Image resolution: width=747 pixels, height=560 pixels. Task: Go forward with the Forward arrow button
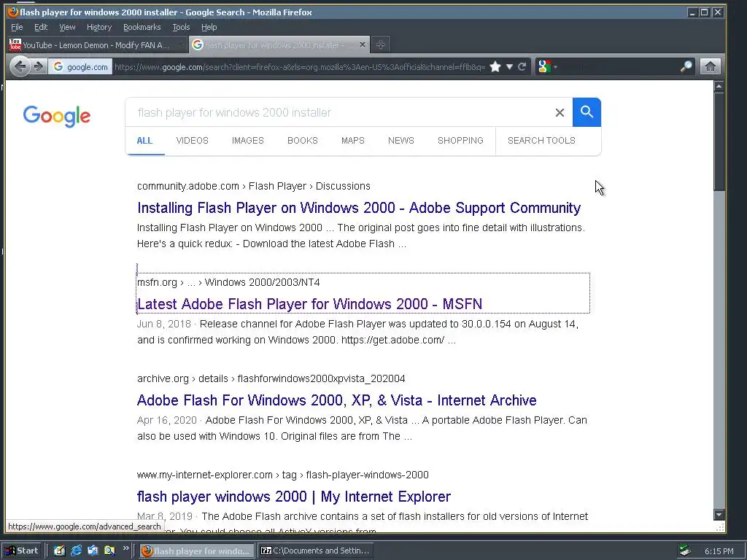click(39, 66)
